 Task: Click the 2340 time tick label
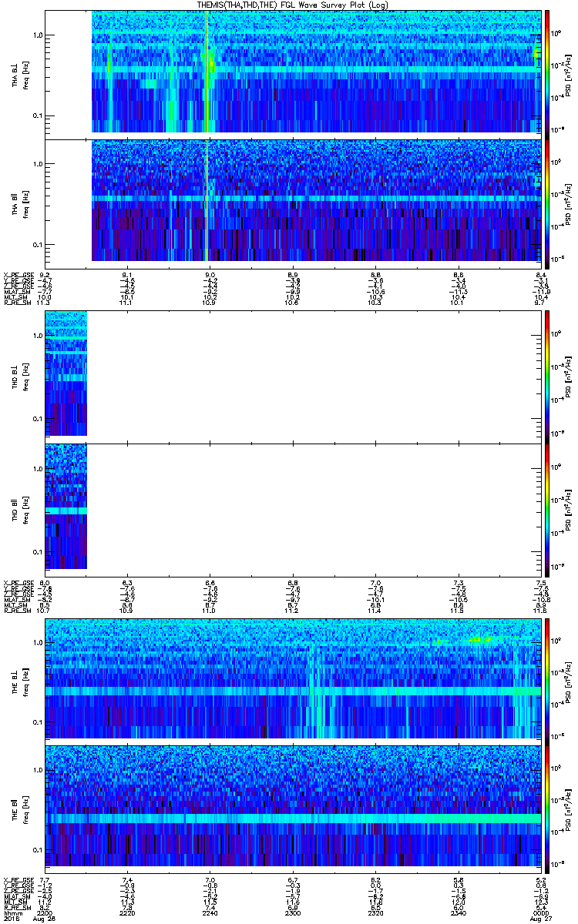click(459, 912)
